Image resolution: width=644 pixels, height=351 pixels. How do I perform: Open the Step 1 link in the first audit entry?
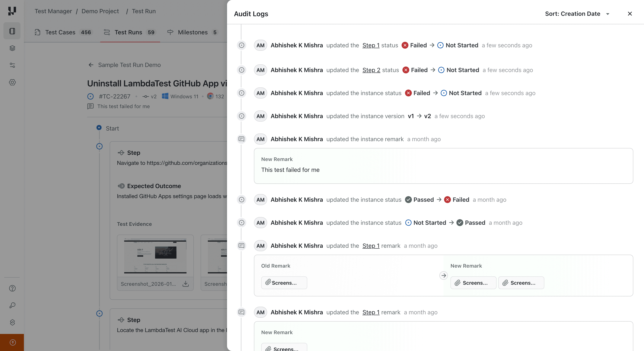tap(371, 45)
